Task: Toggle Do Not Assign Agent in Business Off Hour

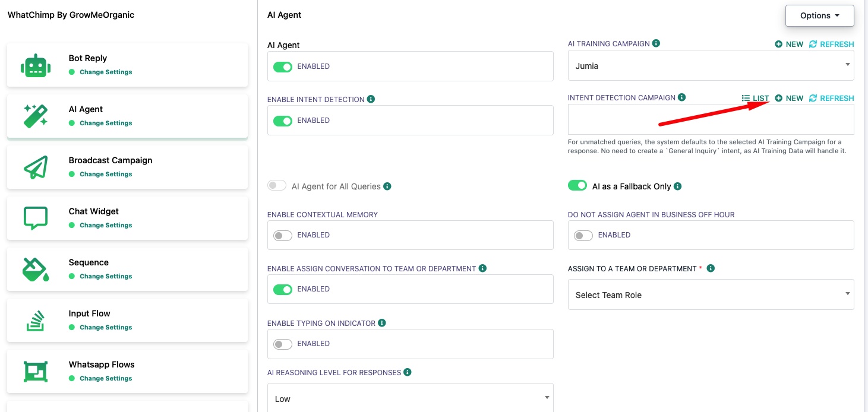Action: click(583, 235)
